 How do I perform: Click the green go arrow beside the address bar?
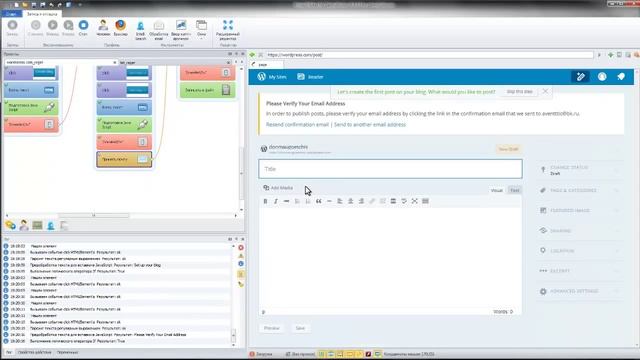tap(252, 55)
